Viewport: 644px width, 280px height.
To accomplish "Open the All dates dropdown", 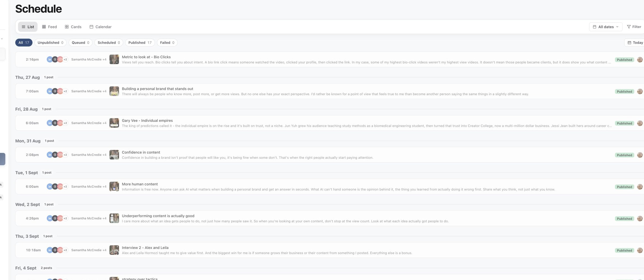I will coord(606,27).
